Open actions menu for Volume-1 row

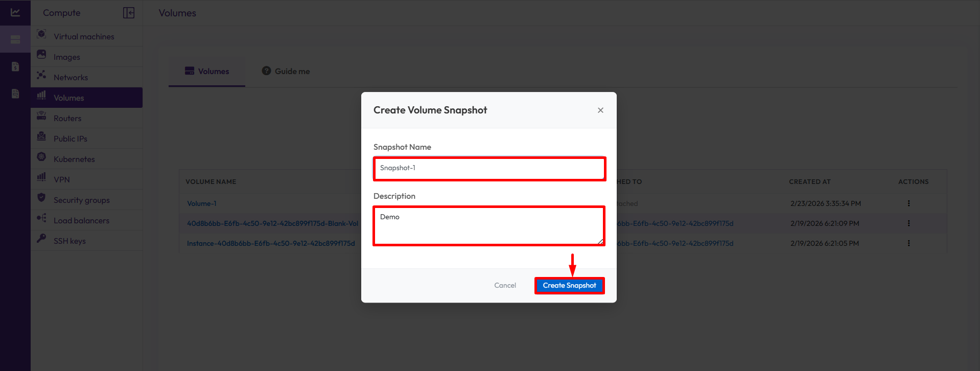[908, 203]
